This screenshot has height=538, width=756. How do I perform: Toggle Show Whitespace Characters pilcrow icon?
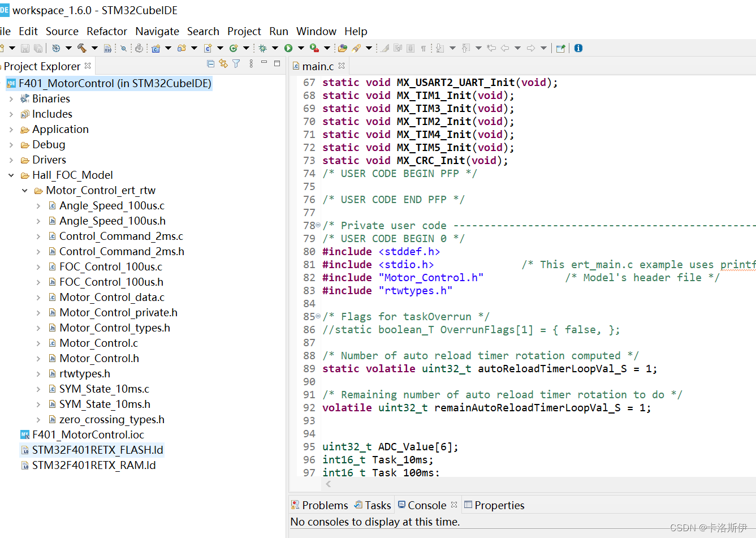[x=424, y=48]
